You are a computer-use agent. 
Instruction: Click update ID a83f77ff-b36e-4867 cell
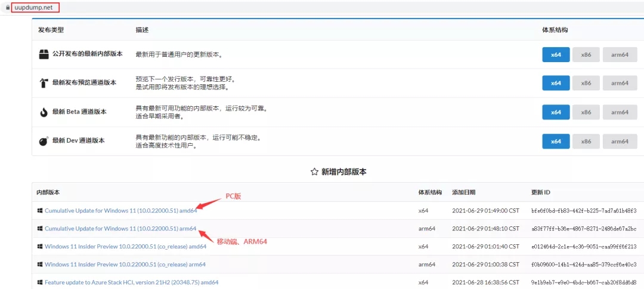(583, 229)
